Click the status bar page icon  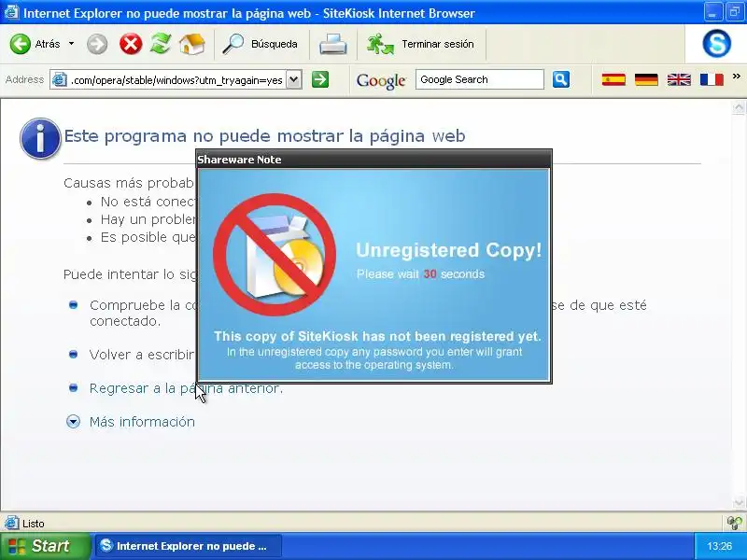(x=11, y=523)
